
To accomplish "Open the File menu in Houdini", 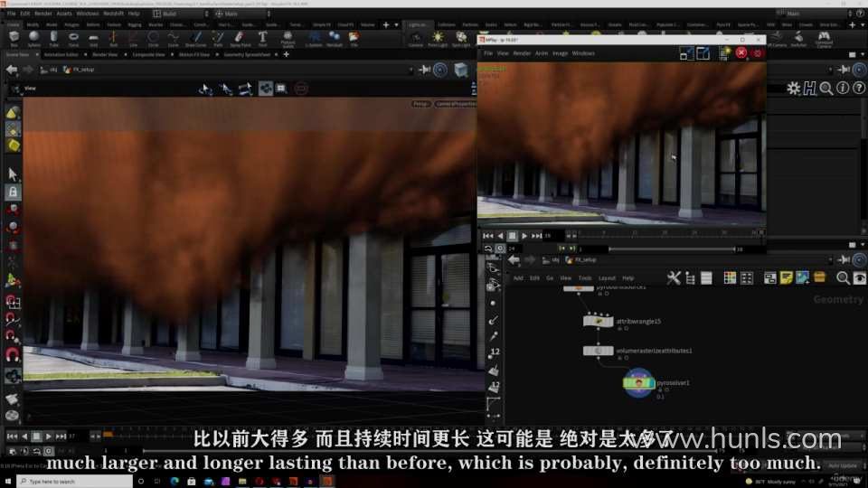I will point(11,14).
